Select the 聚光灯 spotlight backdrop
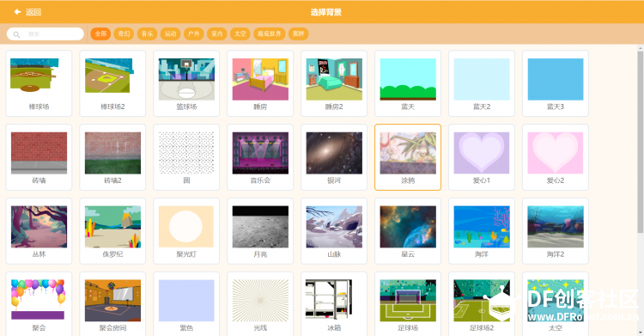Image resolution: width=644 pixels, height=336 pixels. point(186,231)
